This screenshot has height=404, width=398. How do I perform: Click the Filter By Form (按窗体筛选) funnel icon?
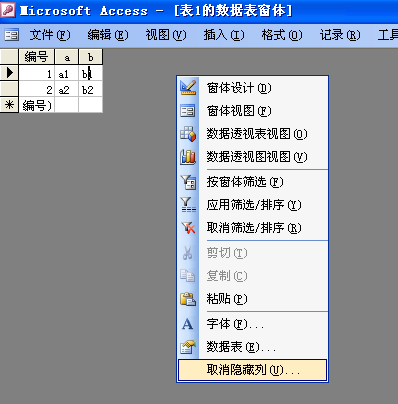click(x=188, y=182)
